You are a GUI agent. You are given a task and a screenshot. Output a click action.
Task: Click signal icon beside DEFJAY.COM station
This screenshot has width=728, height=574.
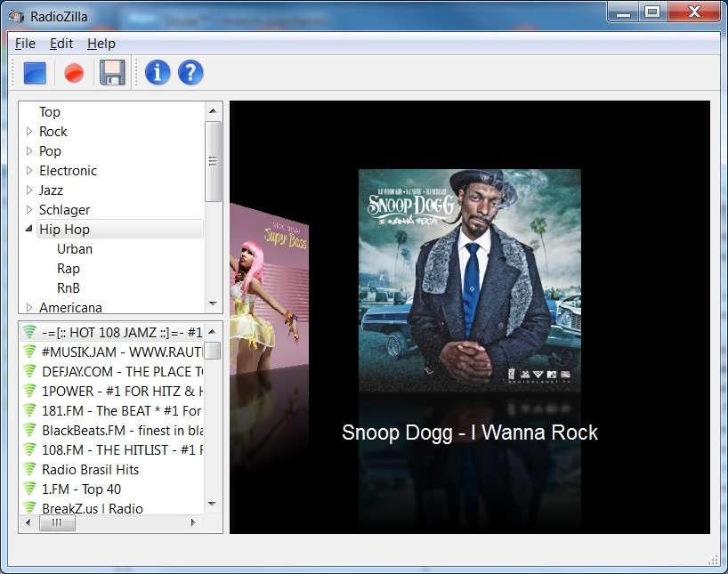29,371
